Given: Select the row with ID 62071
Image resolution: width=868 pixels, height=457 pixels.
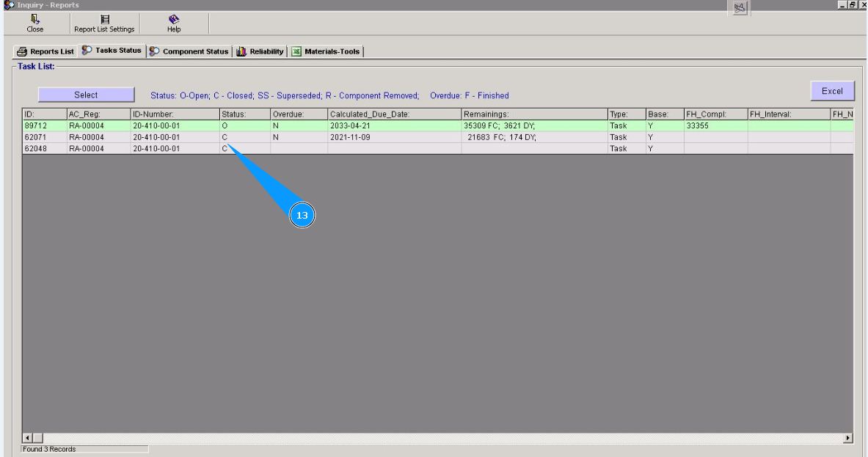Looking at the screenshot, I should pos(437,137).
